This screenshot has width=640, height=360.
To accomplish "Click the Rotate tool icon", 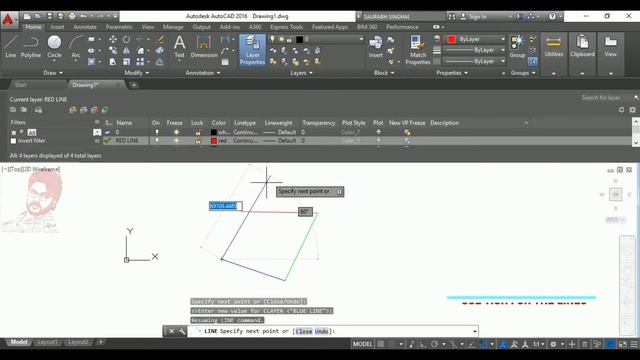I will click(127, 39).
